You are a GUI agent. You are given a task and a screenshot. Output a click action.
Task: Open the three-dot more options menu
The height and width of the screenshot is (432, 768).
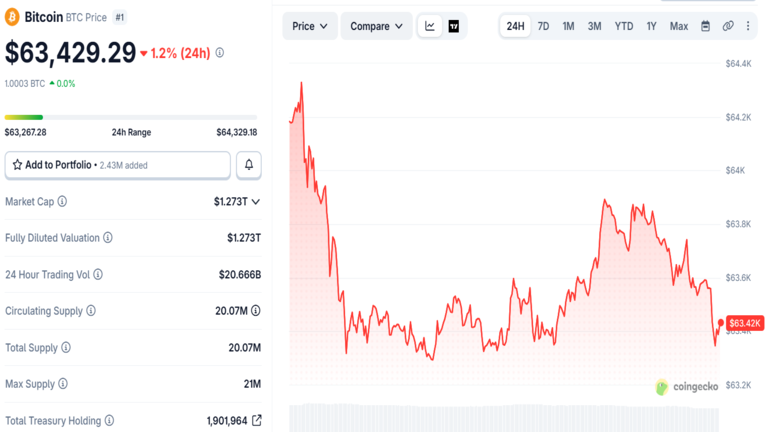coord(748,26)
